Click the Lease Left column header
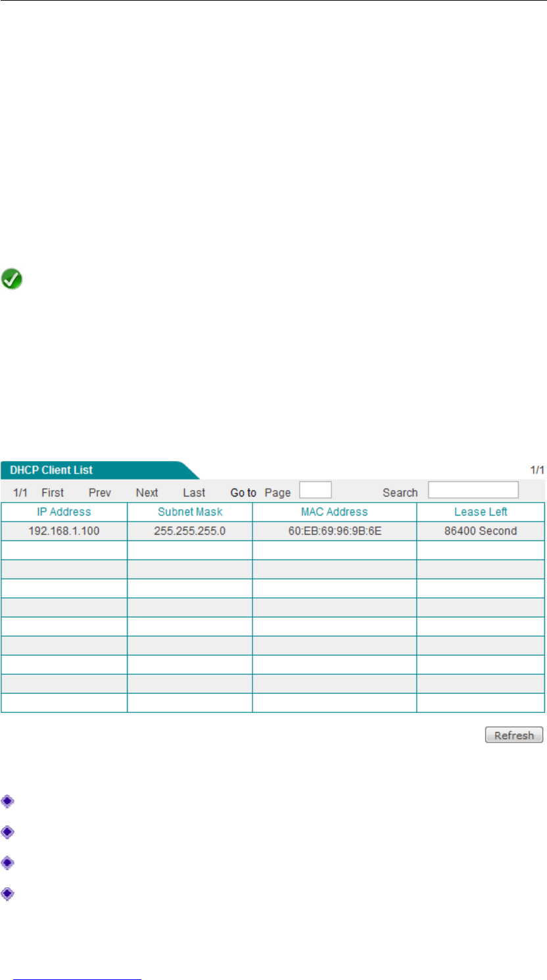 pos(481,512)
